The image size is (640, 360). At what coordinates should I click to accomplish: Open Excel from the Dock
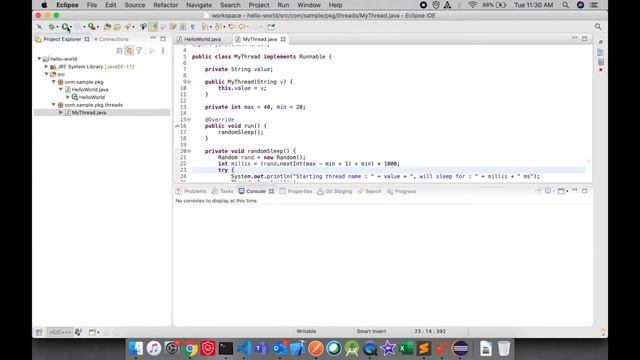tap(406, 349)
